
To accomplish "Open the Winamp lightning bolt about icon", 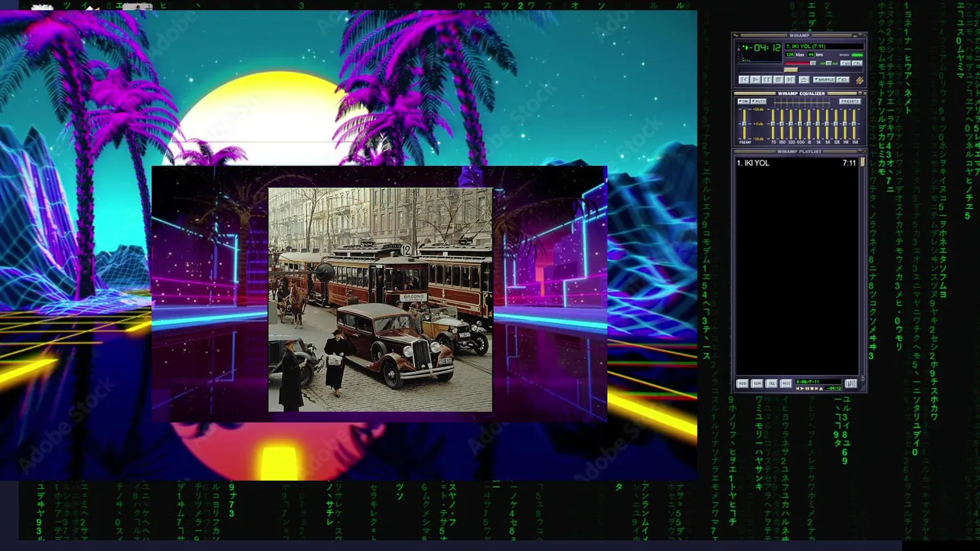I will tap(860, 80).
